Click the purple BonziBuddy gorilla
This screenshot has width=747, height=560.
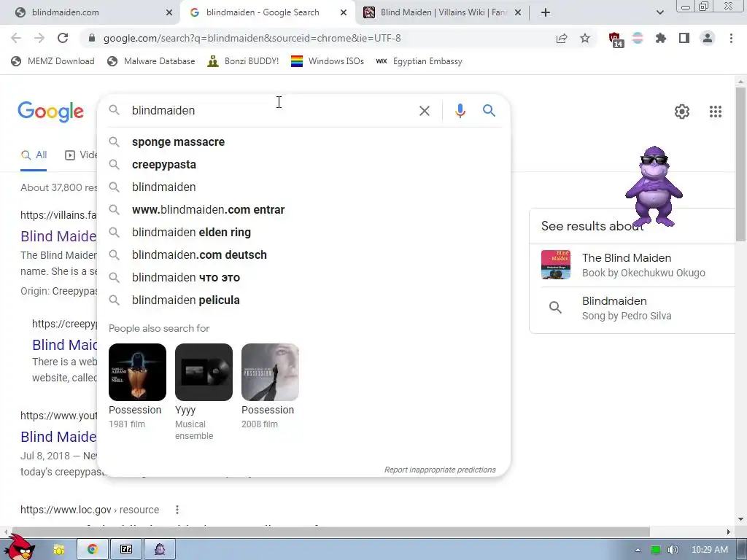(654, 186)
